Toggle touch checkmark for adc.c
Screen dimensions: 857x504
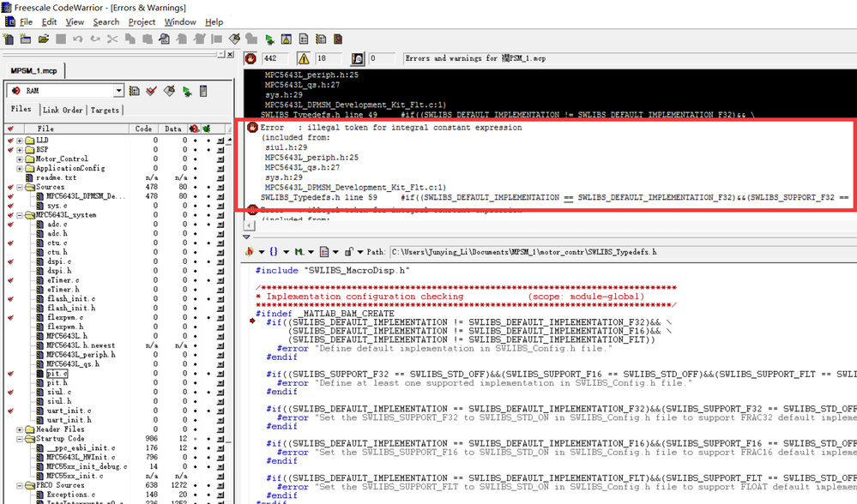click(x=10, y=224)
